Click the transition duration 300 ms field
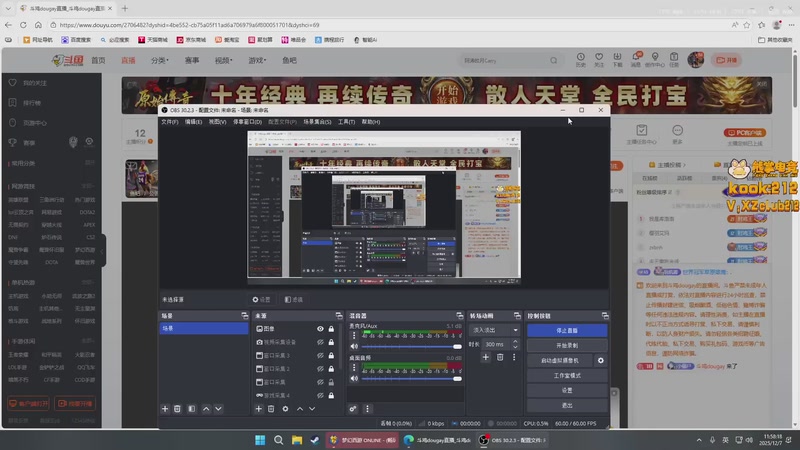800x450 pixels. [496, 344]
